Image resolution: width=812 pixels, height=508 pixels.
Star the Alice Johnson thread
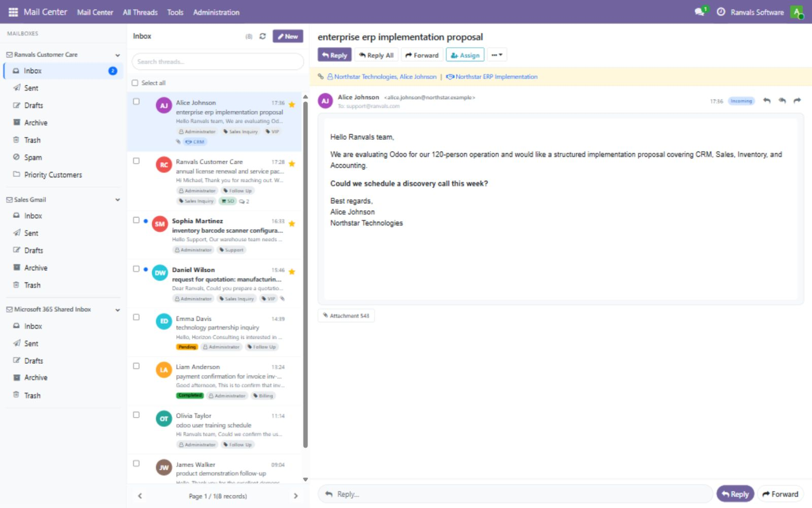pyautogui.click(x=292, y=104)
